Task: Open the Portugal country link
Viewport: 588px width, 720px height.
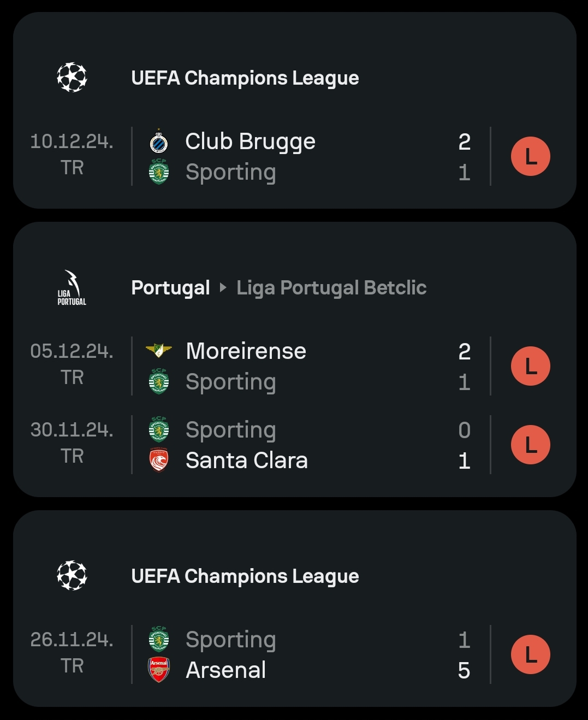Action: click(170, 288)
